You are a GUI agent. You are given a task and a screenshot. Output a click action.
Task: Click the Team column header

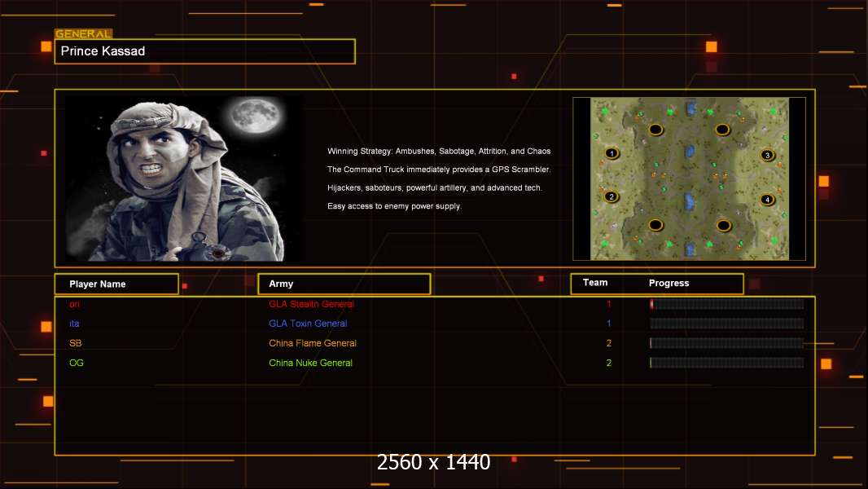(x=595, y=283)
